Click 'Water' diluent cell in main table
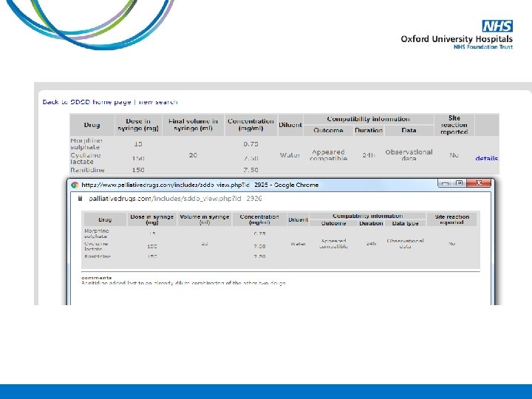 [x=290, y=155]
